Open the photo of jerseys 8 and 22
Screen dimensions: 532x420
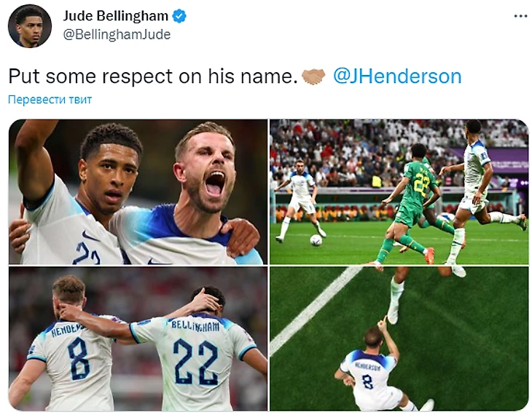pos(138,339)
